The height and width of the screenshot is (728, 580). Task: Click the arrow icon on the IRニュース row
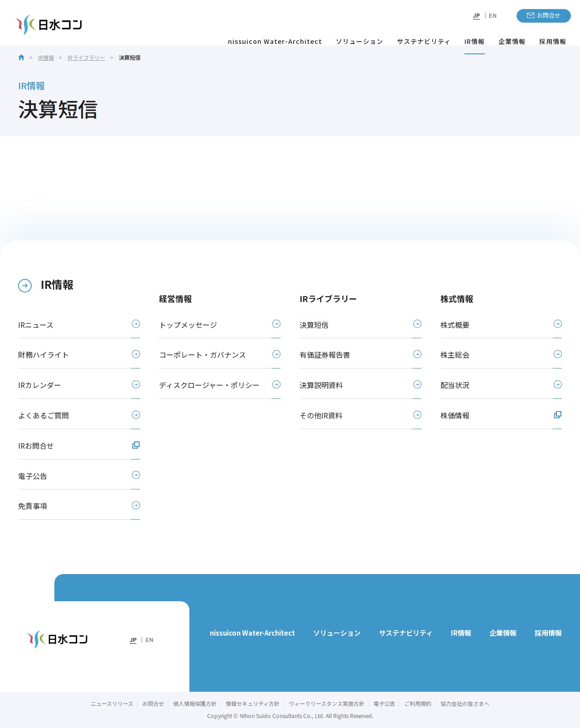(x=136, y=324)
